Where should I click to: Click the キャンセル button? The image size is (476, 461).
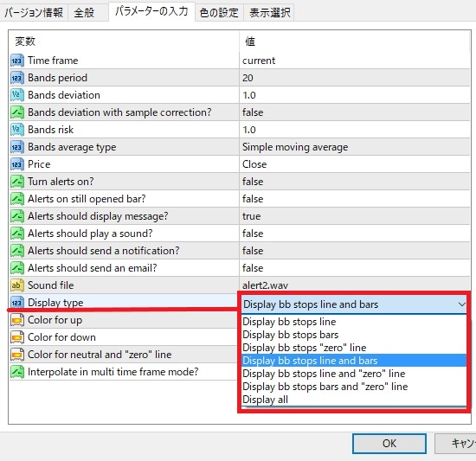coord(455,444)
